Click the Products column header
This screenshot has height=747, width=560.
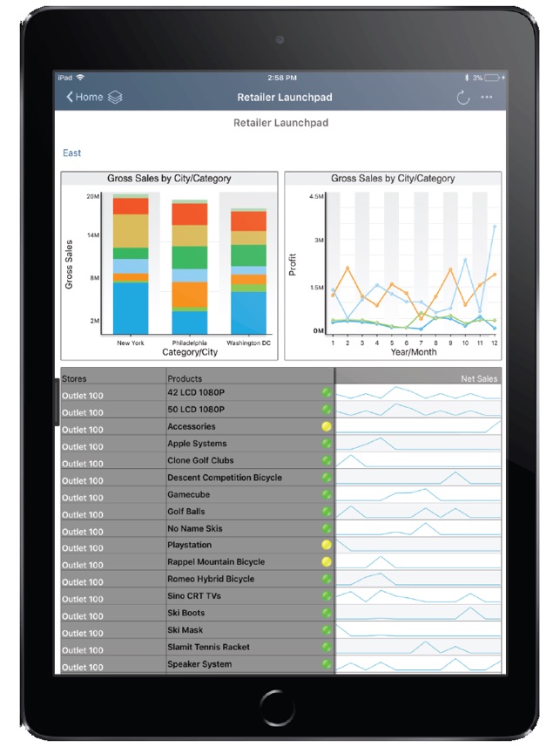pos(185,379)
